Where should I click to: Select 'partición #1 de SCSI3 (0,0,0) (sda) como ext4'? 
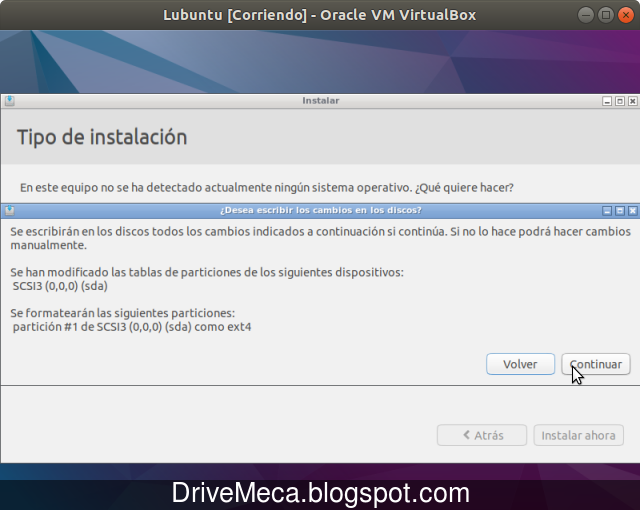[x=132, y=327]
